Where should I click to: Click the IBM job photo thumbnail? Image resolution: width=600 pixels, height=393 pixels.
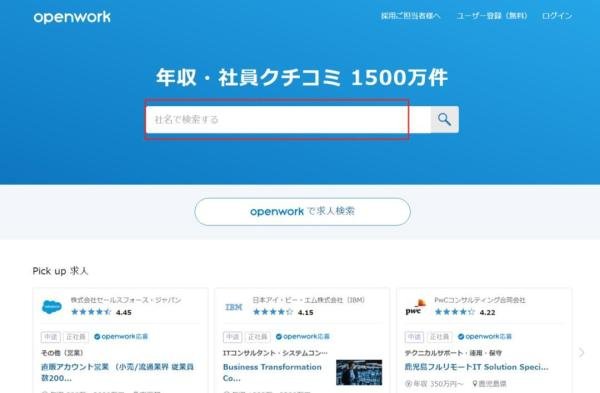(x=359, y=372)
